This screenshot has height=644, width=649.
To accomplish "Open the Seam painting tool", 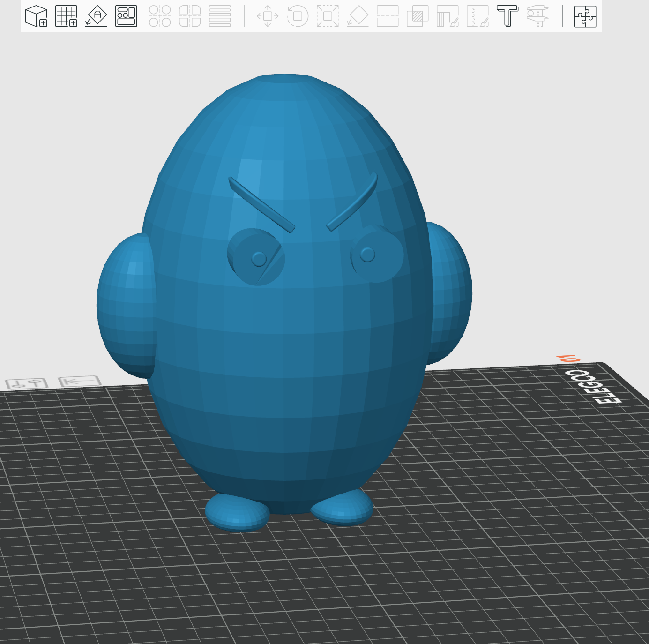I will (x=477, y=16).
